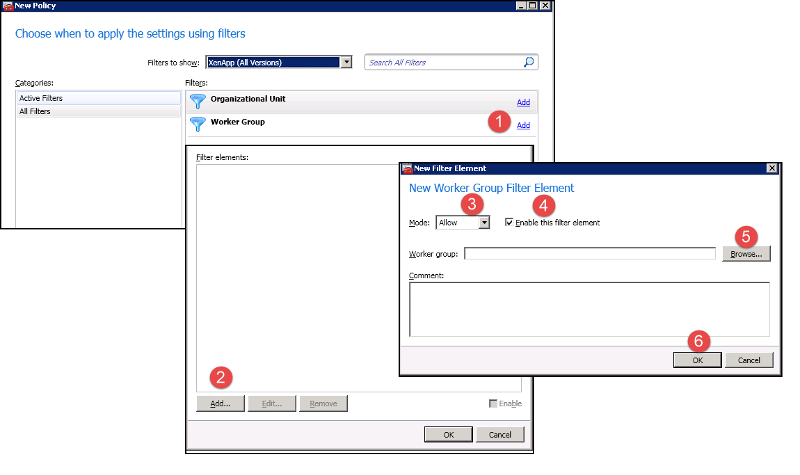Click the Organizational Unit filter funnel icon
This screenshot has width=800, height=475.
(x=198, y=101)
